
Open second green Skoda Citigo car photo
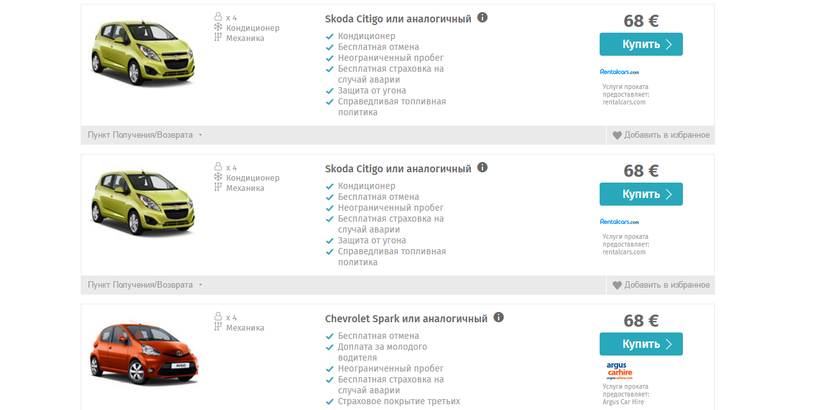(139, 207)
